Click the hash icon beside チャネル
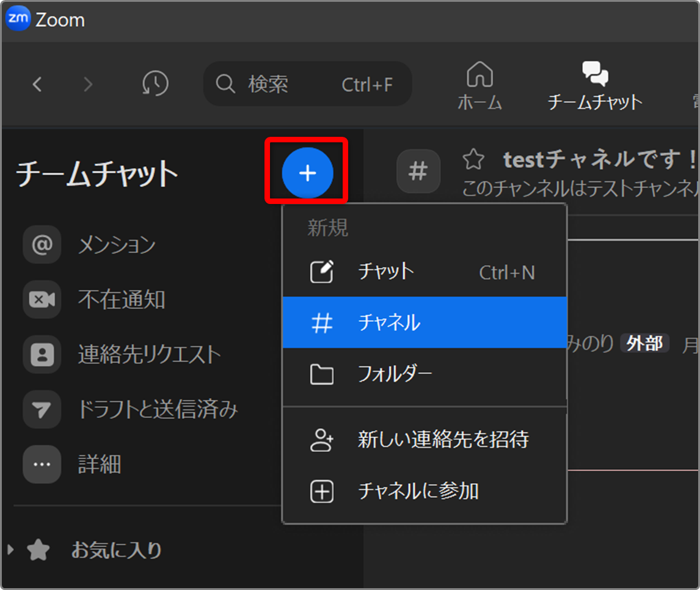Screen dimensions: 700x590 tap(322, 322)
